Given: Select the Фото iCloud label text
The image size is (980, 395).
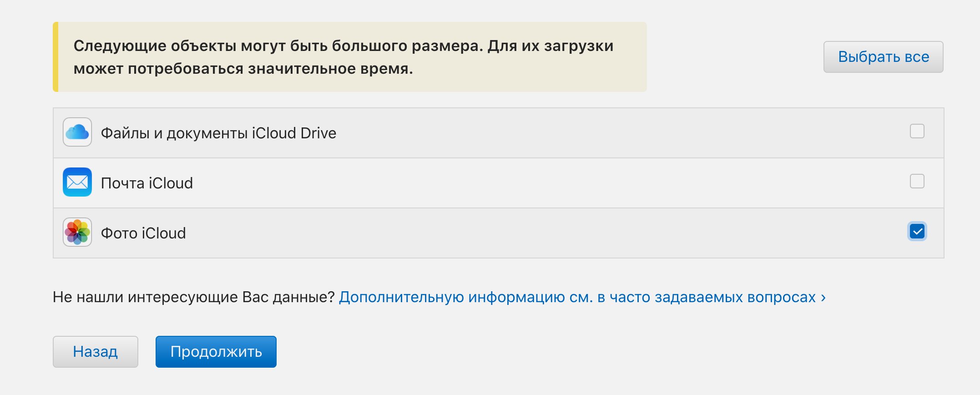Looking at the screenshot, I should (143, 233).
